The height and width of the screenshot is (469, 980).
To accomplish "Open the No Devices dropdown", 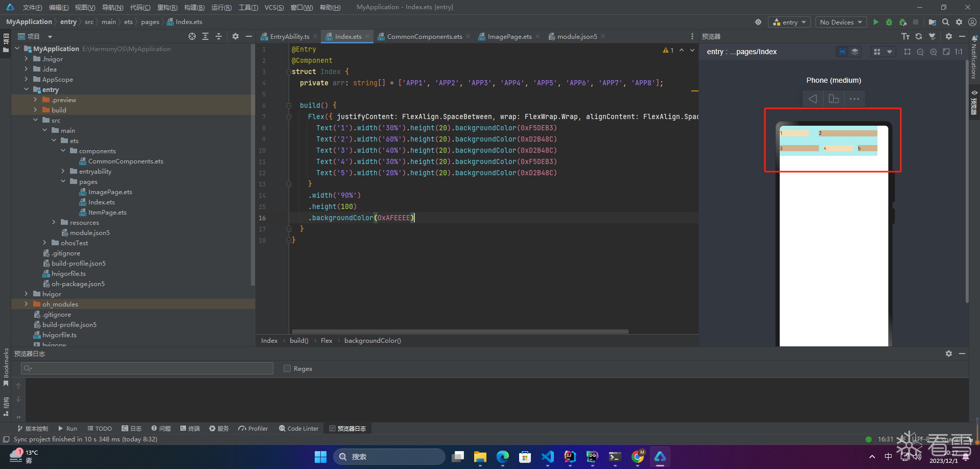I will [x=841, y=22].
